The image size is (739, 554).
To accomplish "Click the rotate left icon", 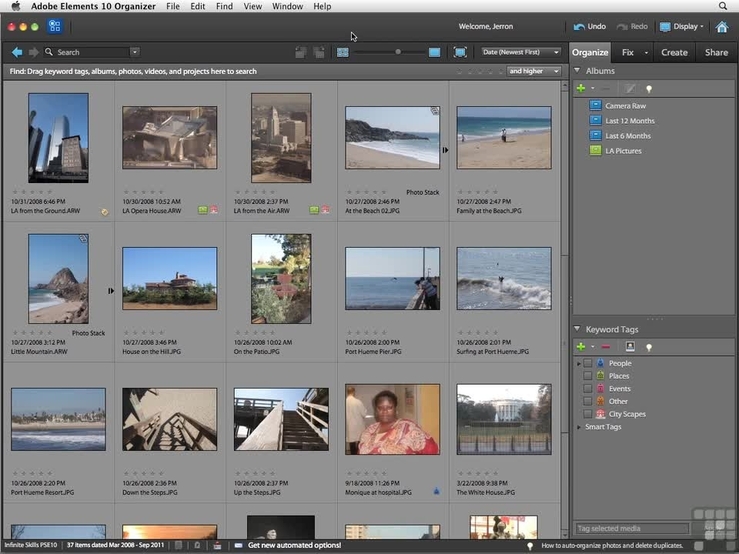I will point(301,52).
